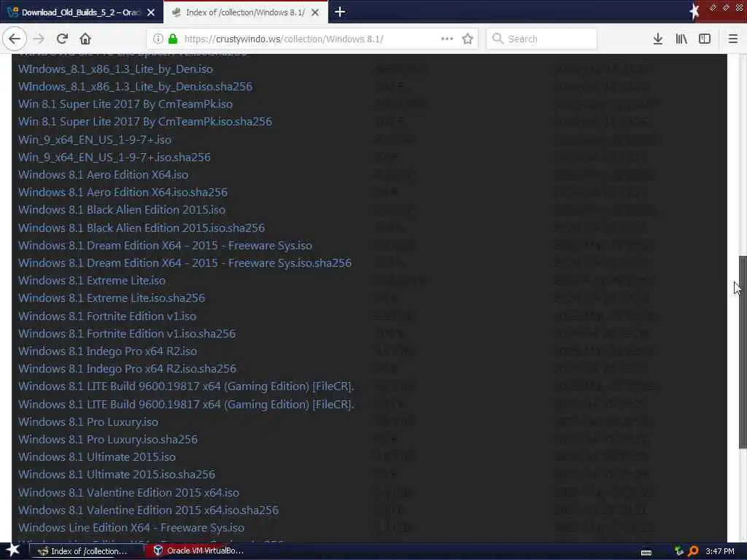Reload the current page
The image size is (747, 560).
click(x=62, y=39)
